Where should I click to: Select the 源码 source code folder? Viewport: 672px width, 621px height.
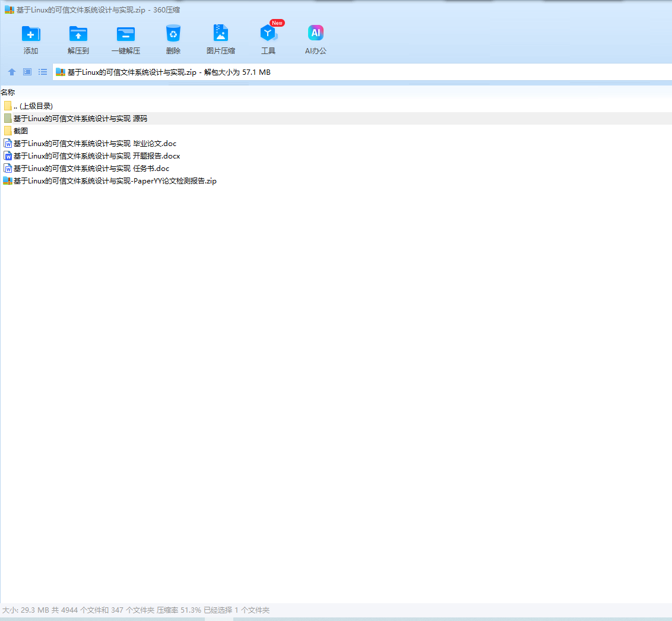coord(336,118)
